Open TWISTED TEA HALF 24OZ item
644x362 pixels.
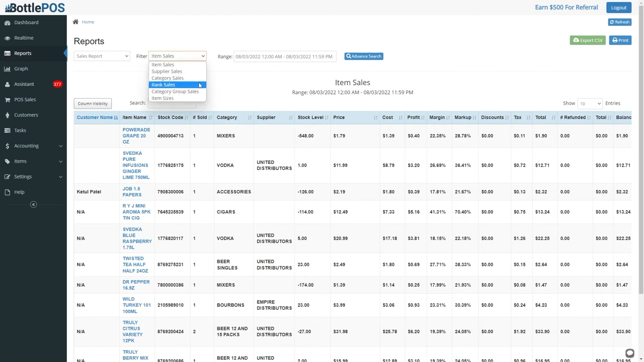(x=135, y=264)
